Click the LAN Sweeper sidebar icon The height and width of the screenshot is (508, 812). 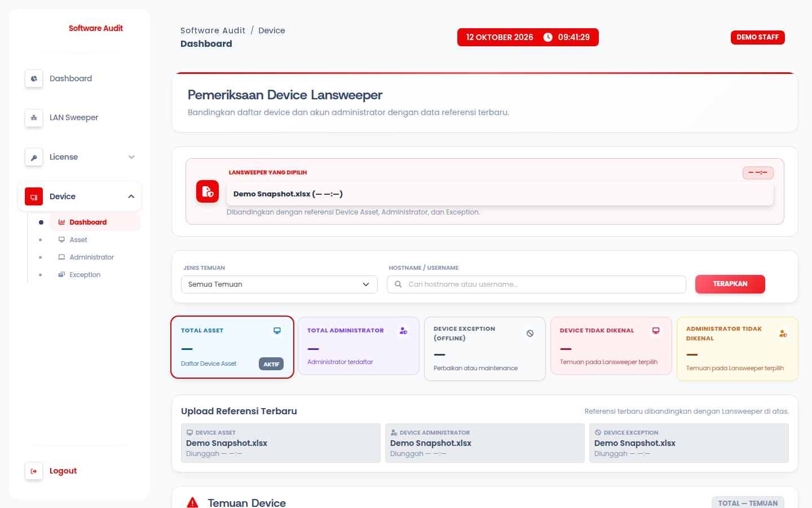tap(34, 118)
